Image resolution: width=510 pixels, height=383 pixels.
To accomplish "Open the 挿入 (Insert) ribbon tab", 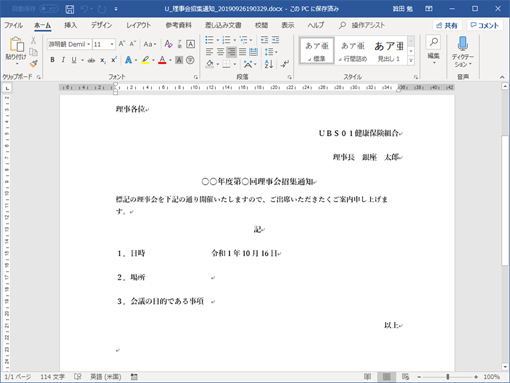I will (x=70, y=25).
